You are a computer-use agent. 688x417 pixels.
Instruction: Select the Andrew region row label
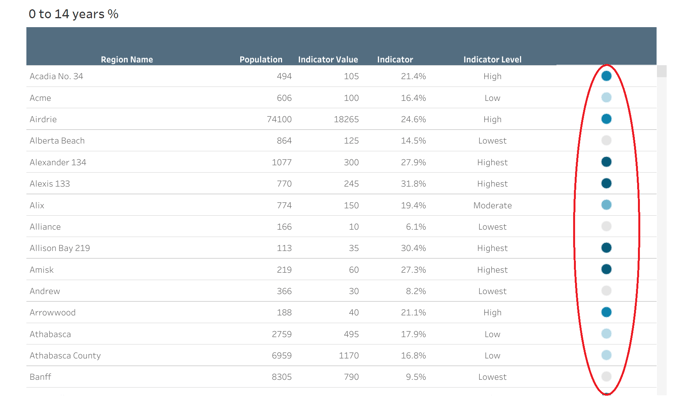44,291
